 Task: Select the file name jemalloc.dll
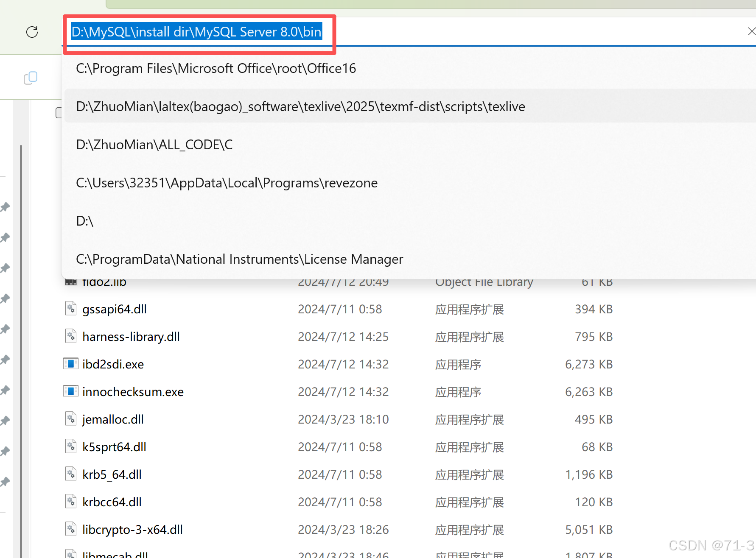point(113,419)
